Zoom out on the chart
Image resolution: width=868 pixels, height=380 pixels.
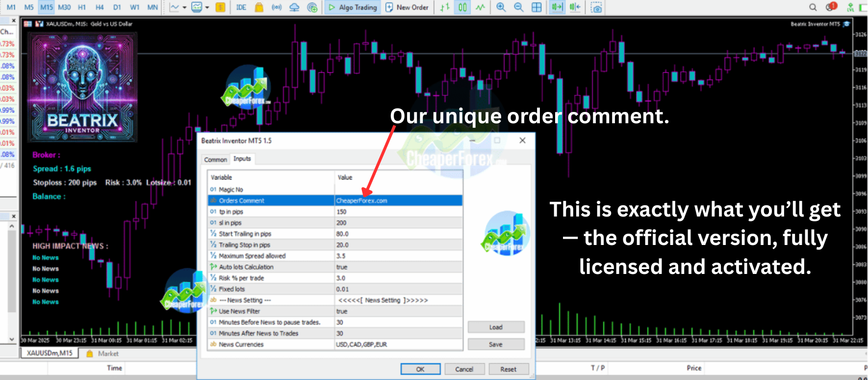tap(518, 7)
